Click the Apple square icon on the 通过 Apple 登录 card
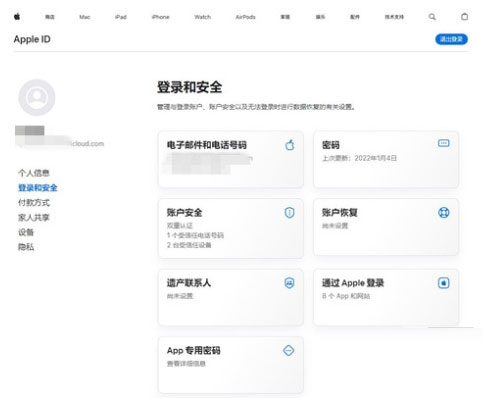 (444, 283)
